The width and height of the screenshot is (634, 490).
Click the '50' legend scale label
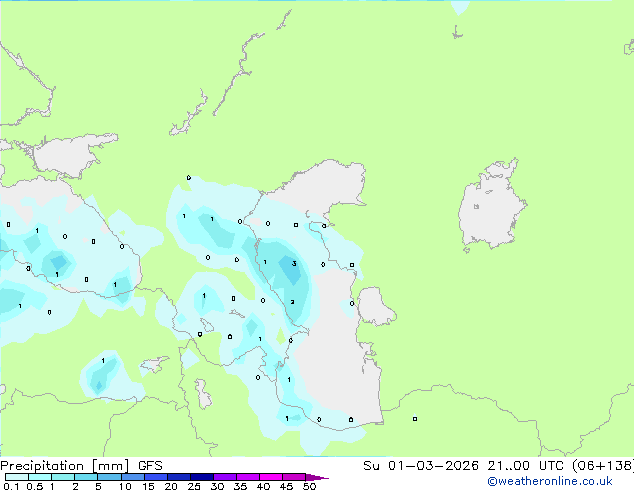(309, 486)
